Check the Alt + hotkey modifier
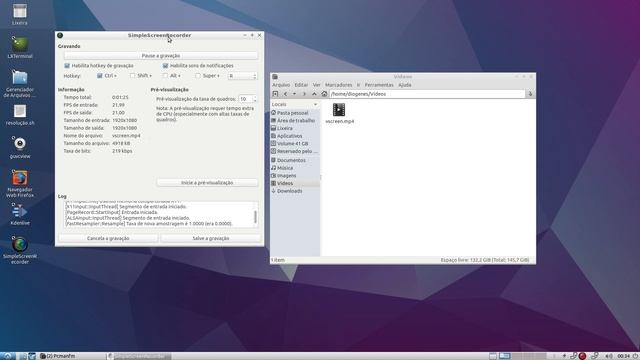The width and height of the screenshot is (640, 360). [165, 76]
